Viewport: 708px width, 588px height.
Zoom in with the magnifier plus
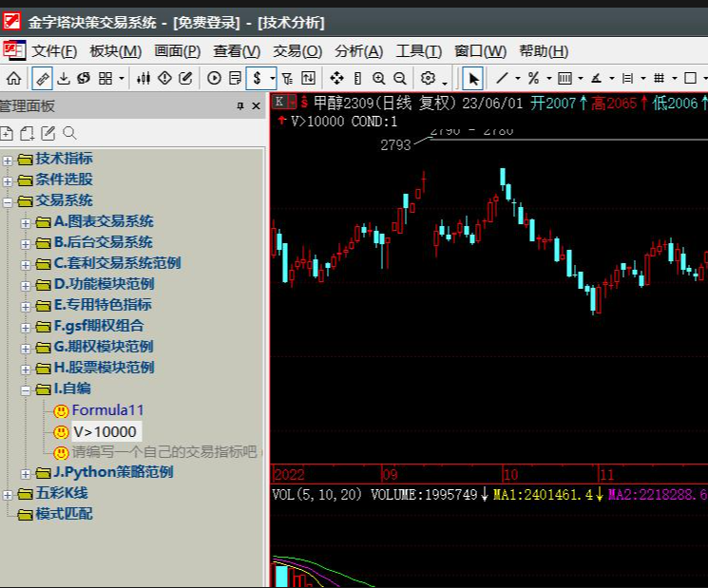(379, 79)
